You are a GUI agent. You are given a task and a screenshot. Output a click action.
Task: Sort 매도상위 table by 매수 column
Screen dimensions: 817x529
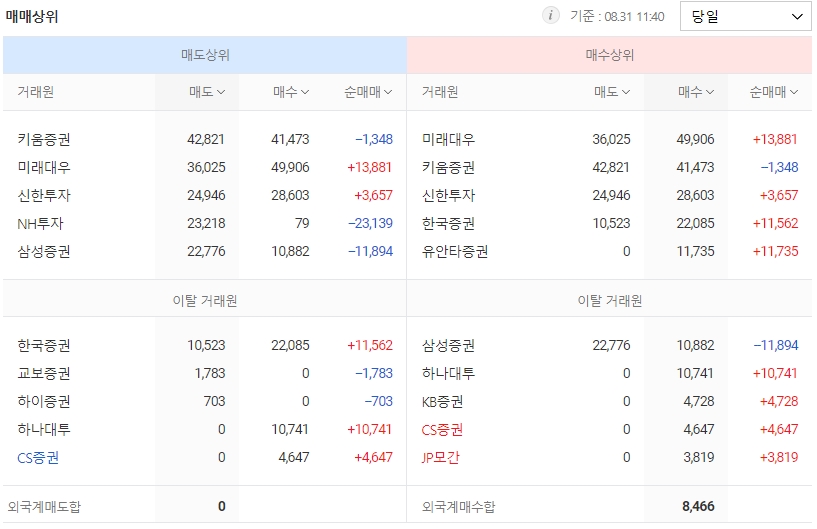(291, 92)
